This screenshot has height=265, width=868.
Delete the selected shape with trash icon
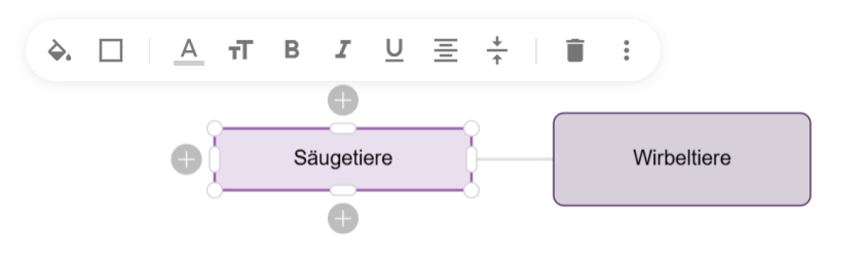[575, 51]
